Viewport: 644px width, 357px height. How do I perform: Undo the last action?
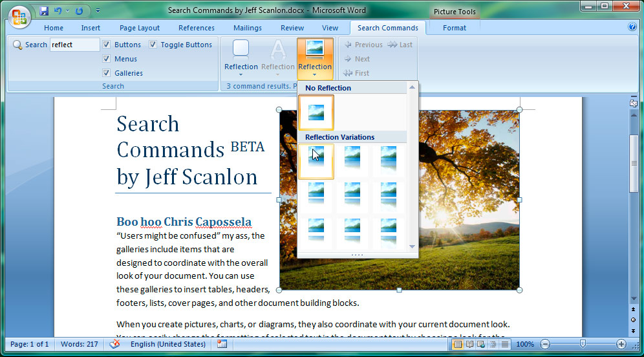click(58, 11)
